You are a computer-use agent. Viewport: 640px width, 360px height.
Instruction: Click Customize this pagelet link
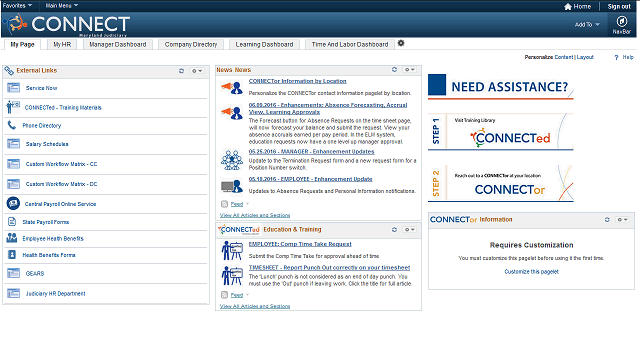pyautogui.click(x=531, y=272)
